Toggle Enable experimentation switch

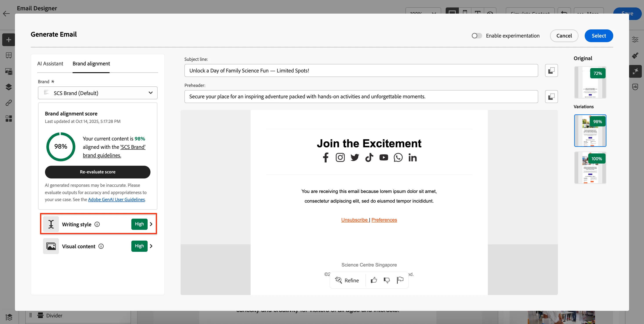click(x=476, y=36)
